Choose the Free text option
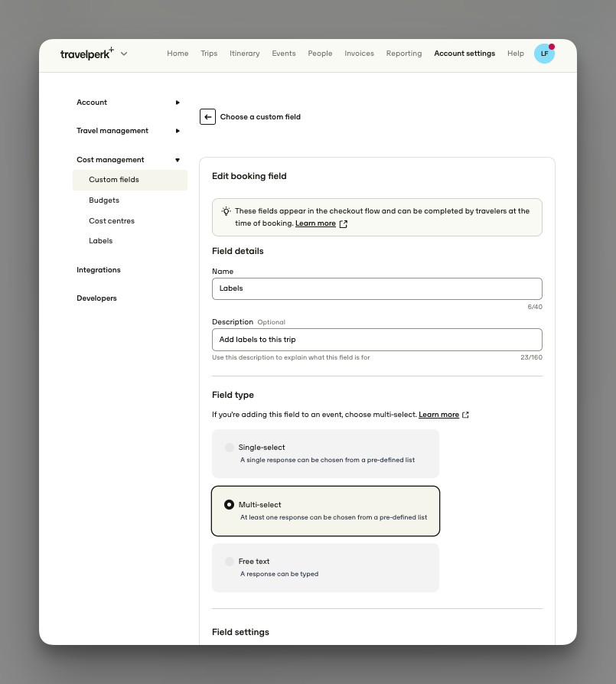The height and width of the screenshot is (684, 616). [x=229, y=561]
